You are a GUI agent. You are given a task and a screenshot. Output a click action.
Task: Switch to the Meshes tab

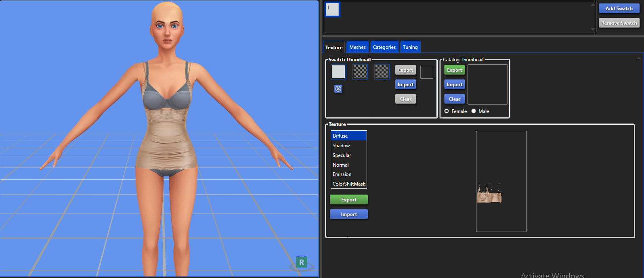pos(357,47)
